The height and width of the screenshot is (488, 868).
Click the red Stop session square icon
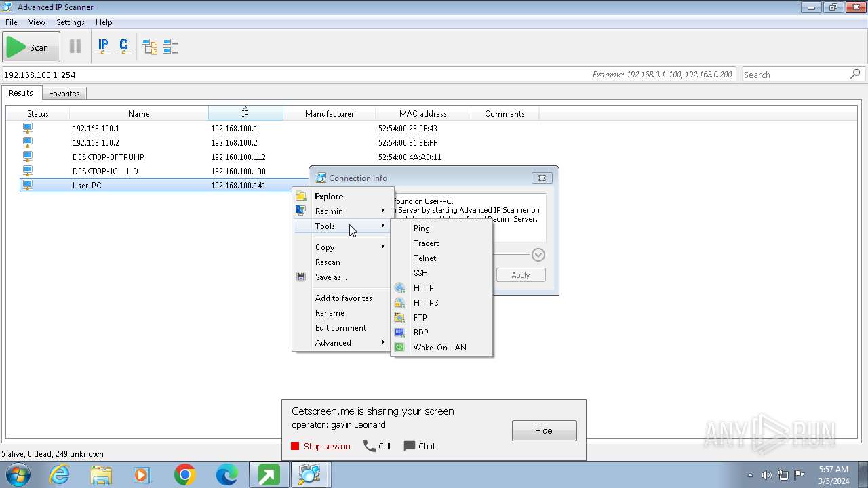(x=295, y=446)
